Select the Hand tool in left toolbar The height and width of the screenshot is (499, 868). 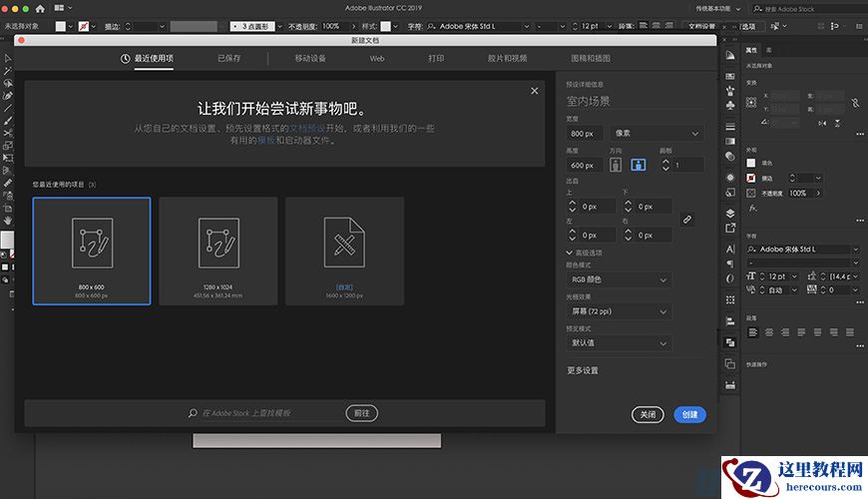[x=8, y=220]
